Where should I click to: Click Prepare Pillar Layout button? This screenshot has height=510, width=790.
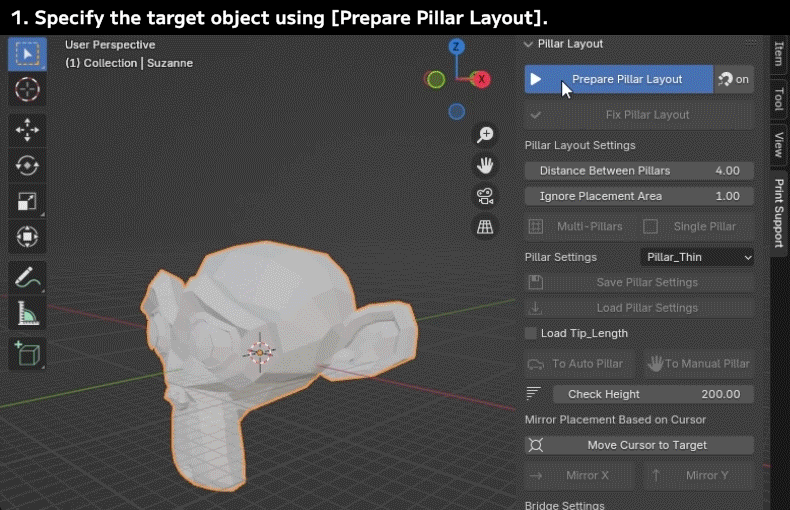click(x=619, y=79)
